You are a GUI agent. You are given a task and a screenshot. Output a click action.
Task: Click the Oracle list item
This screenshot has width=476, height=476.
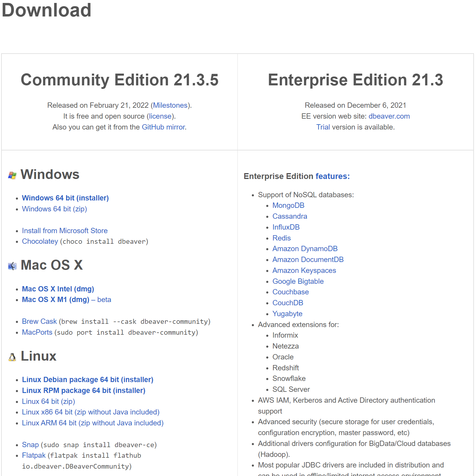[x=283, y=357]
